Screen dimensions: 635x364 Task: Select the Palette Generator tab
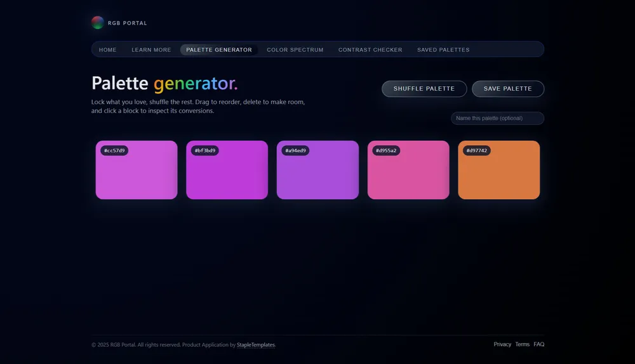coord(219,49)
